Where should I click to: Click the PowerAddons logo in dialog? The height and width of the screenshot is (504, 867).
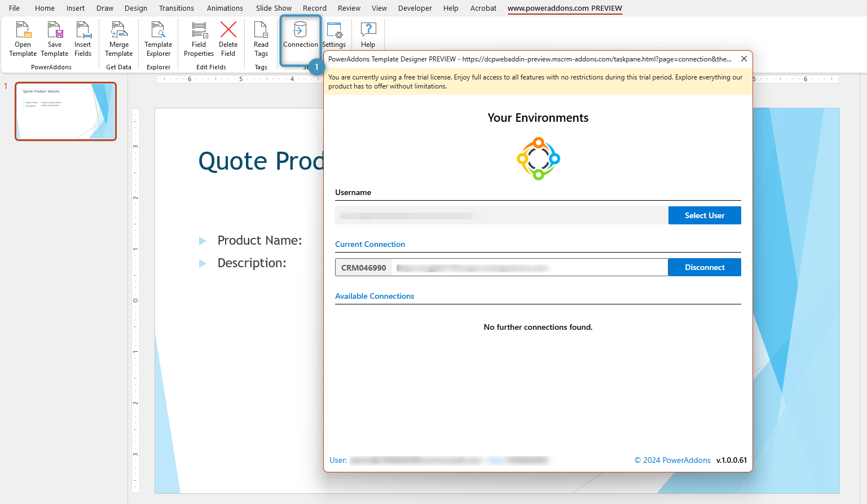tap(538, 159)
